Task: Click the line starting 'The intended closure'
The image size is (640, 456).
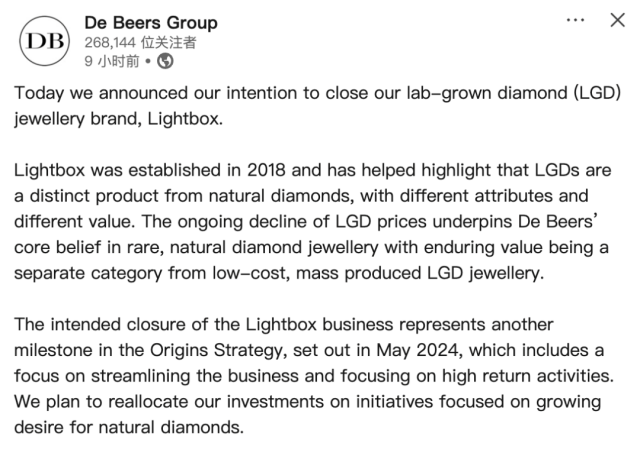Action: [x=284, y=325]
